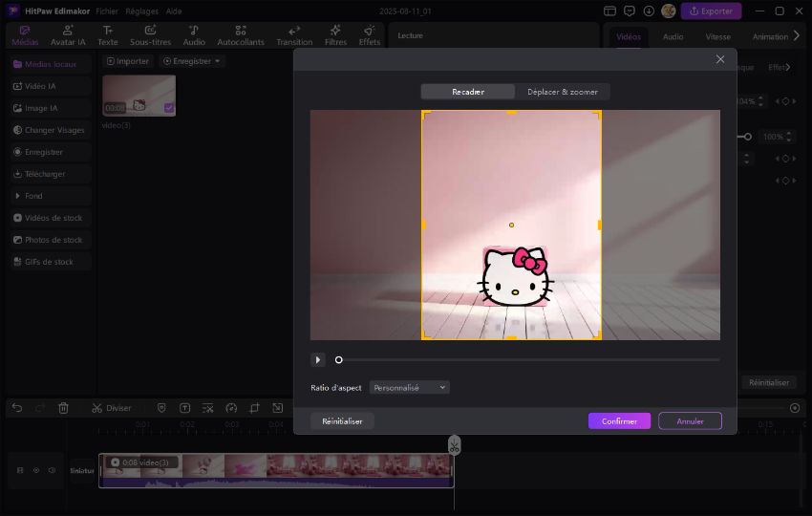This screenshot has width=812, height=516.
Task: Click the circle target icon right of the timeline toolbar
Action: pos(795,408)
